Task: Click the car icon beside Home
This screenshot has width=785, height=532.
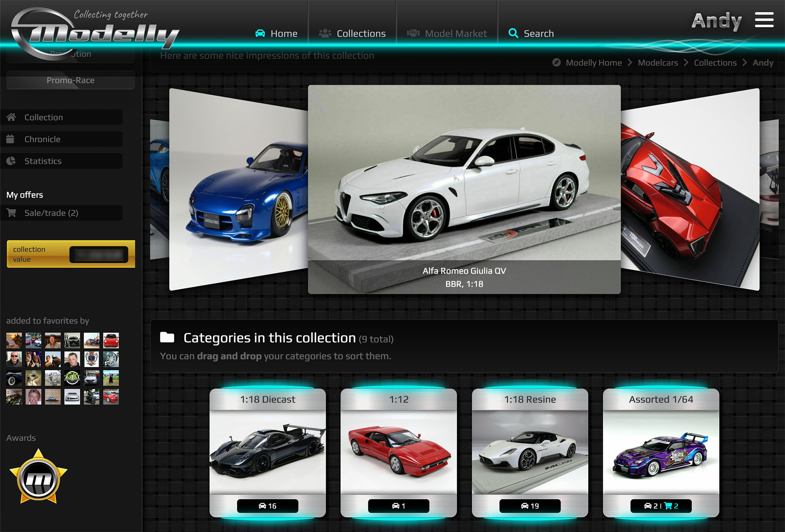Action: point(260,34)
